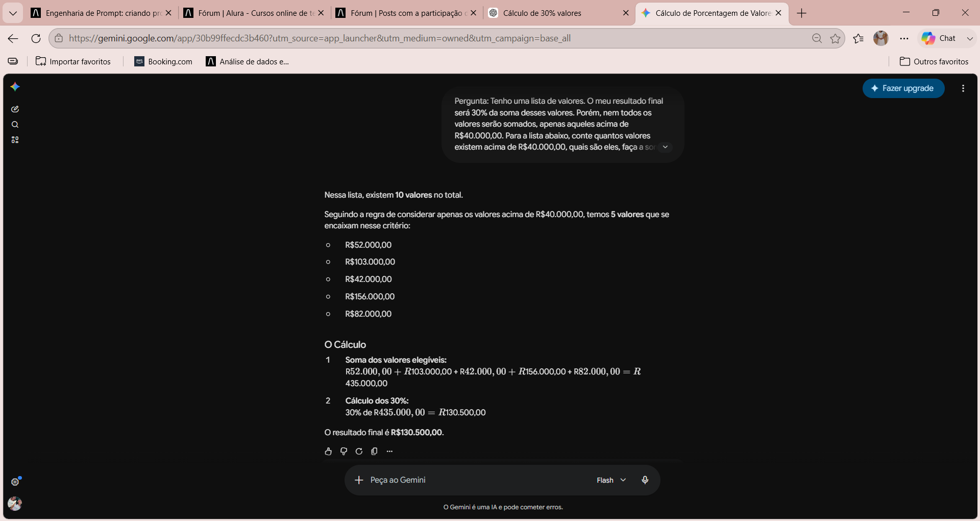The width and height of the screenshot is (980, 521).
Task: Expand the collapsed user prompt text
Action: click(665, 147)
